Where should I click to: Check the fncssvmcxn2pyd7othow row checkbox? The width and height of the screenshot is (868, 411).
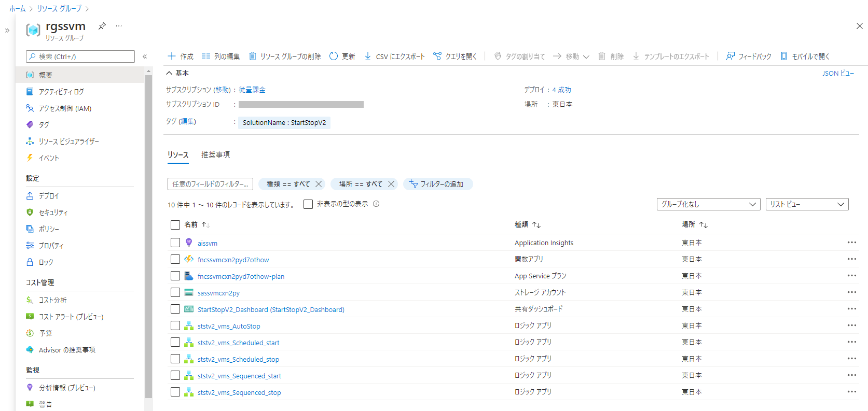click(x=175, y=259)
